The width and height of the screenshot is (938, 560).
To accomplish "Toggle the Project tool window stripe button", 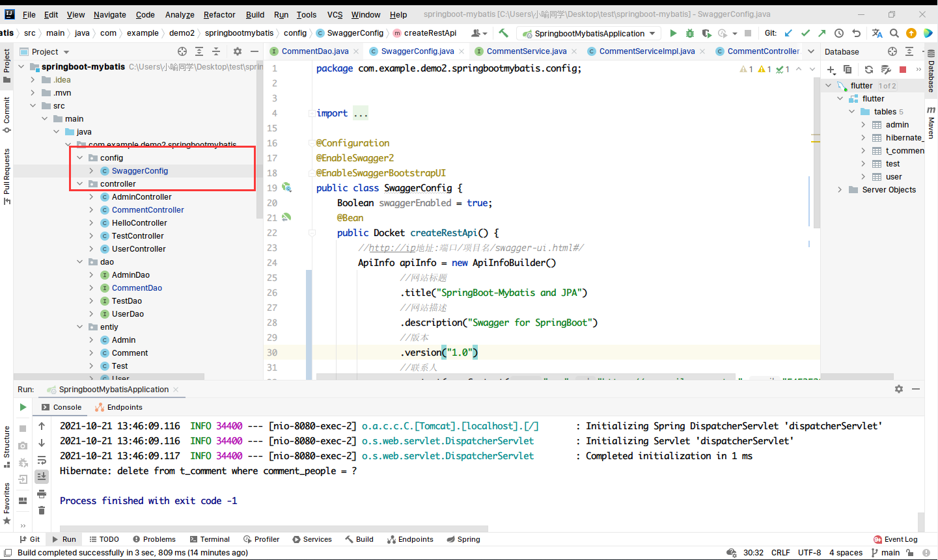I will coord(7,66).
